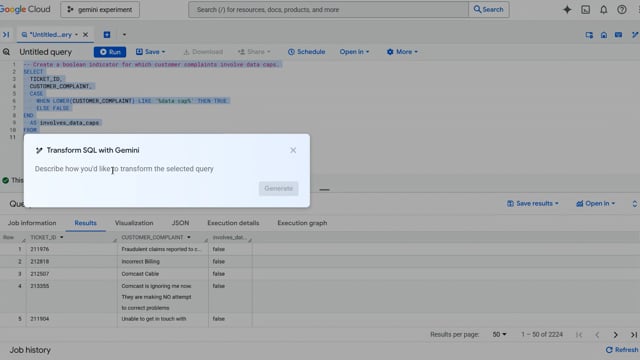Open the help question mark icon
The height and width of the screenshot is (360, 640).
[622, 9]
